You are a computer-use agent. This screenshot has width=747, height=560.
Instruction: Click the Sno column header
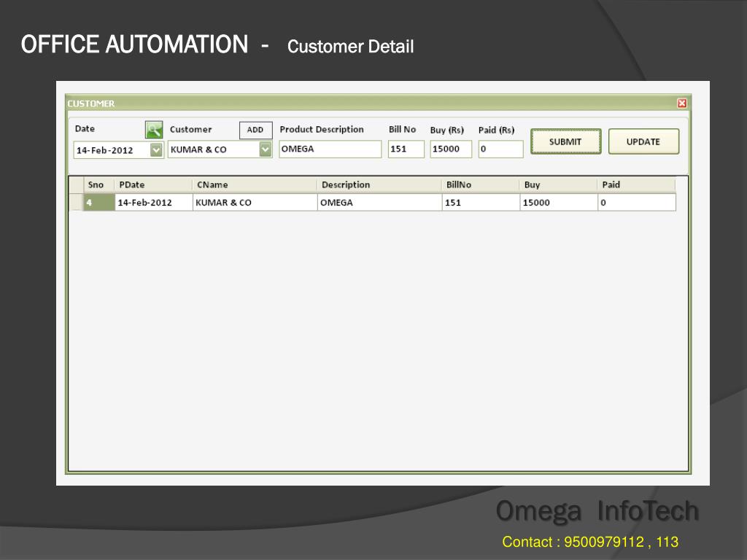[x=99, y=184]
